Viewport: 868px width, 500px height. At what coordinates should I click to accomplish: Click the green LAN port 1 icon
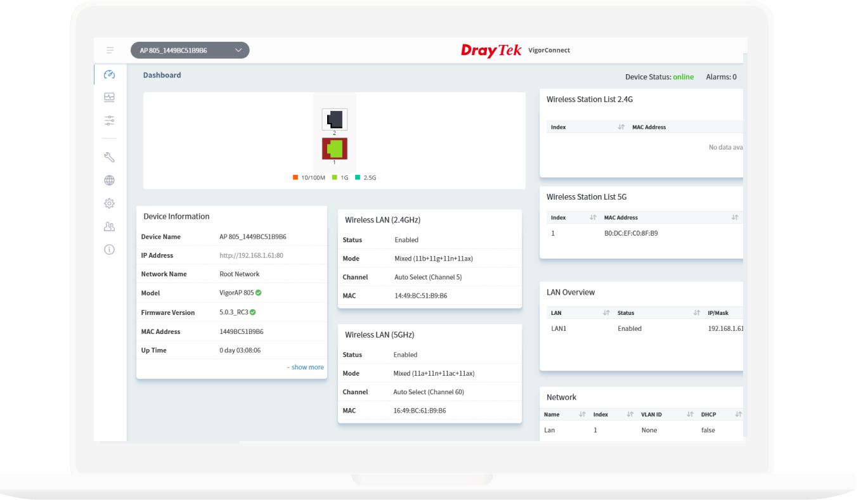[335, 149]
